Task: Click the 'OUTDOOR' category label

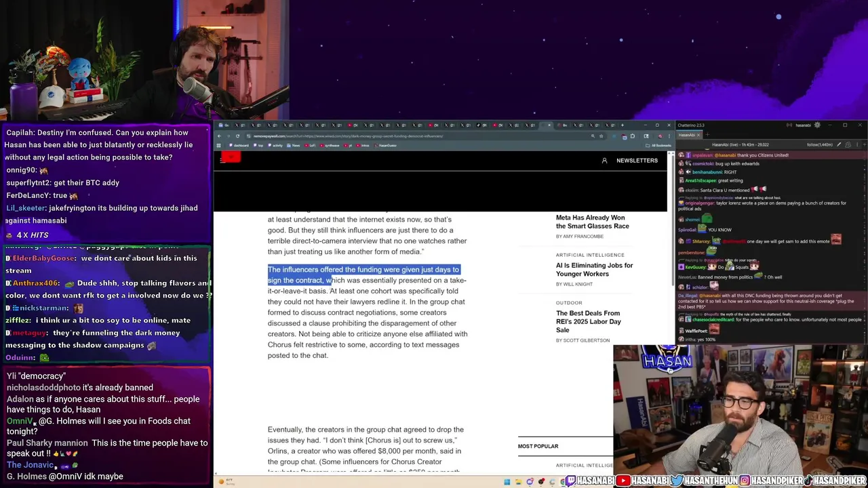Action: pos(569,303)
